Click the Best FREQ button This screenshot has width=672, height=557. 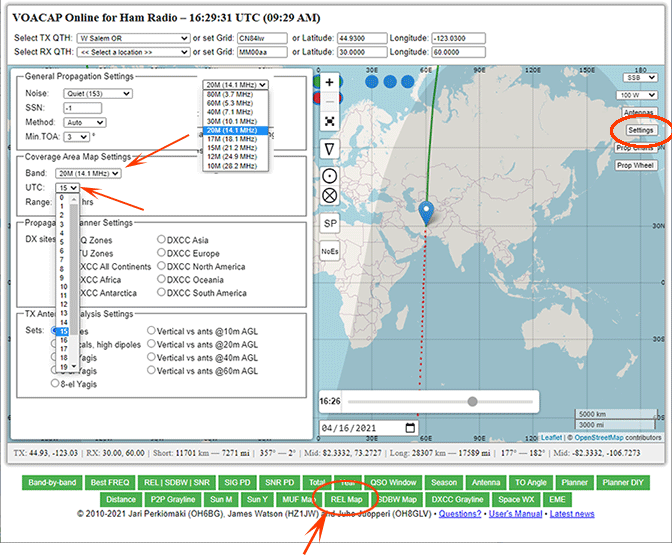(x=110, y=482)
